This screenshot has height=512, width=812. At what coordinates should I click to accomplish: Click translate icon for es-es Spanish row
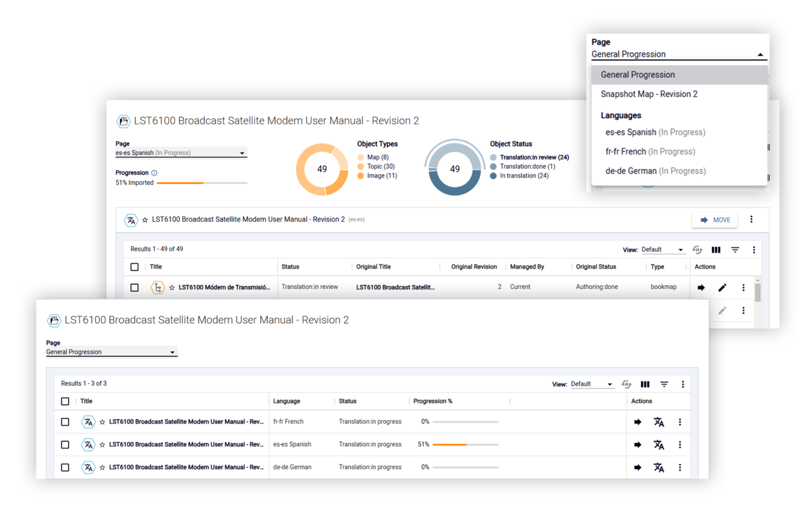(658, 445)
